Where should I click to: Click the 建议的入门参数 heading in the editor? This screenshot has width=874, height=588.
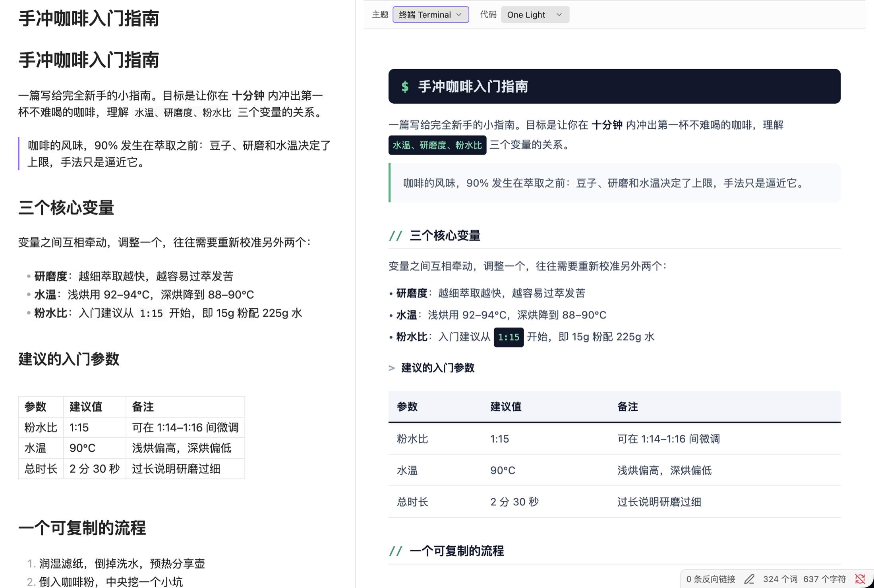[69, 359]
